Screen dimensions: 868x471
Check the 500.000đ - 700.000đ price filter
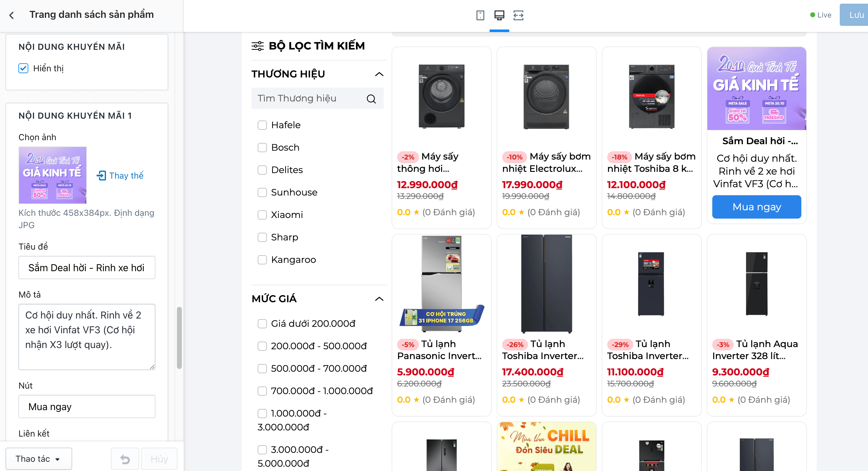point(262,368)
